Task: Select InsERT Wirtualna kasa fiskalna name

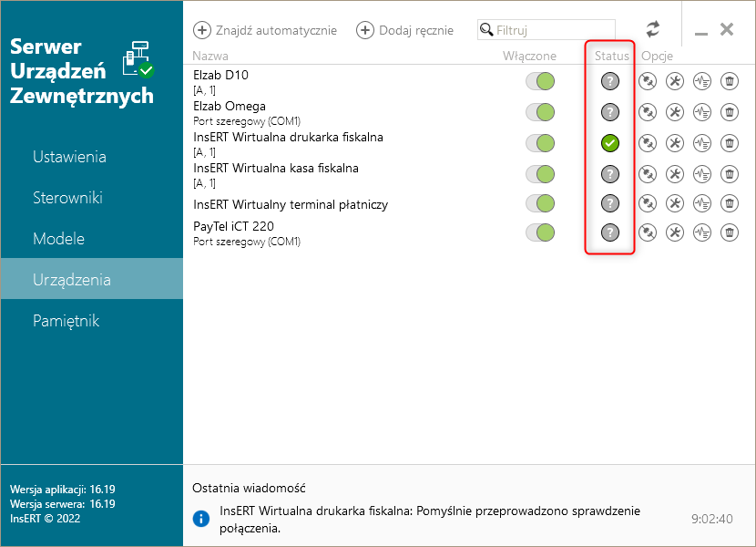Action: 276,168
